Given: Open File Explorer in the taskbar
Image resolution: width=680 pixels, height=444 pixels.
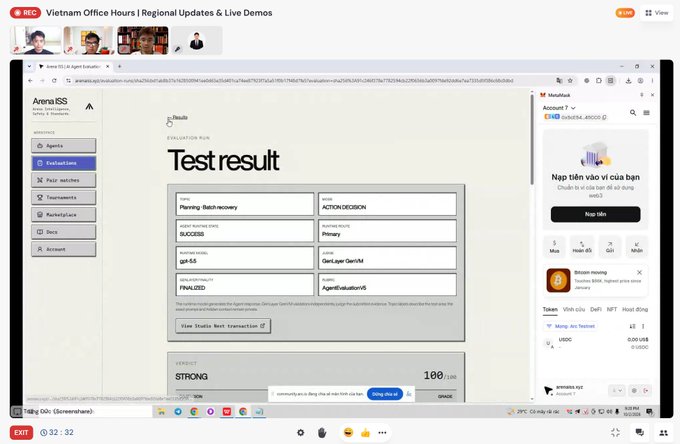Looking at the screenshot, I should tap(161, 411).
